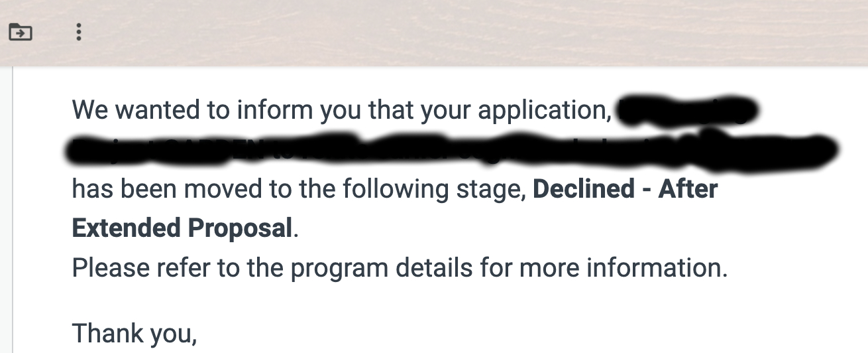The height and width of the screenshot is (353, 868).
Task: Click the bold text "Declined - After"
Action: pyautogui.click(x=625, y=190)
